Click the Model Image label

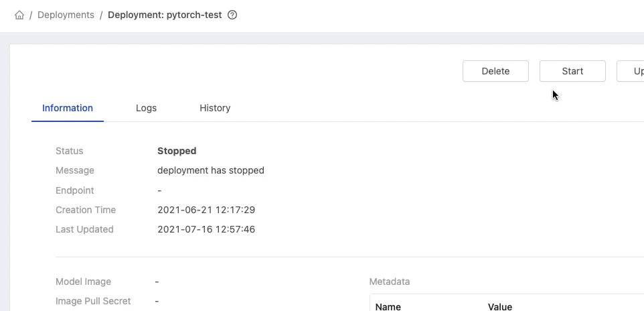click(x=84, y=282)
